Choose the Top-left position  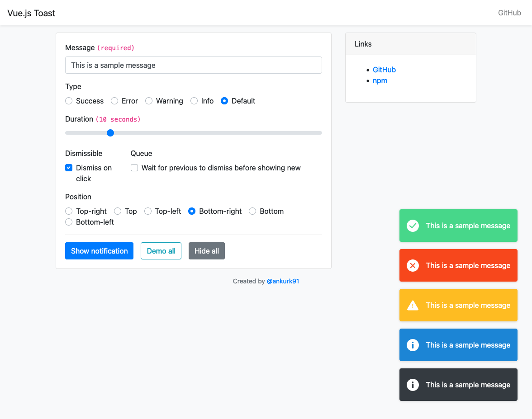[x=147, y=211]
